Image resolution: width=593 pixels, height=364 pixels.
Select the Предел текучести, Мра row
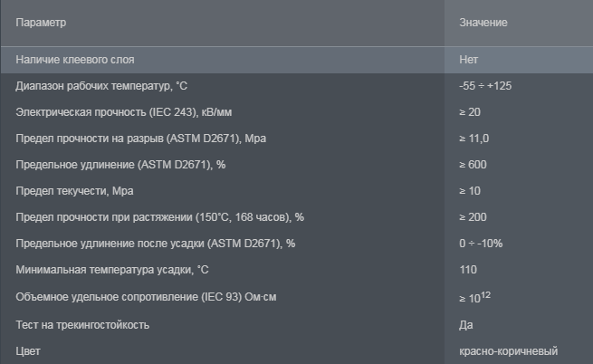(297, 191)
